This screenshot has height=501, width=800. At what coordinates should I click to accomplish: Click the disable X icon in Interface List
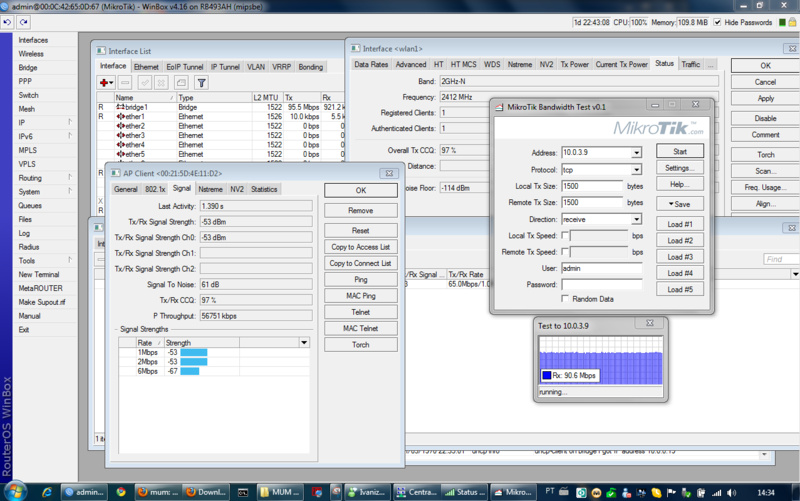[162, 83]
